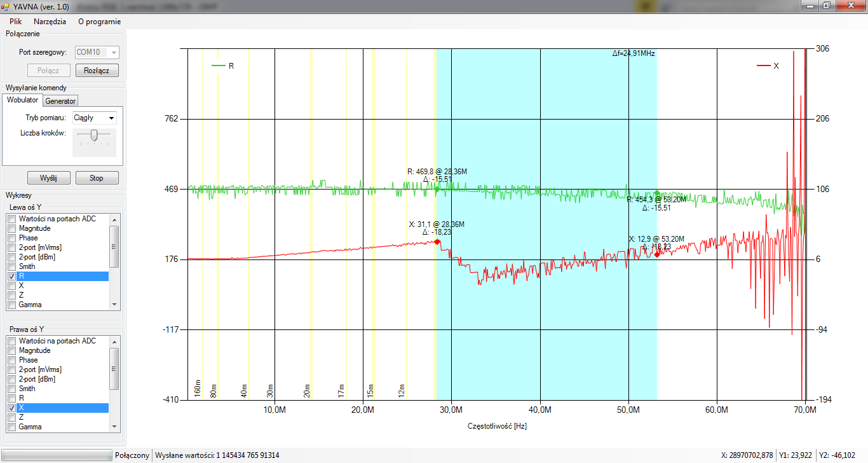Click the red X legend line
This screenshot has width=868, height=463.
[x=763, y=66]
